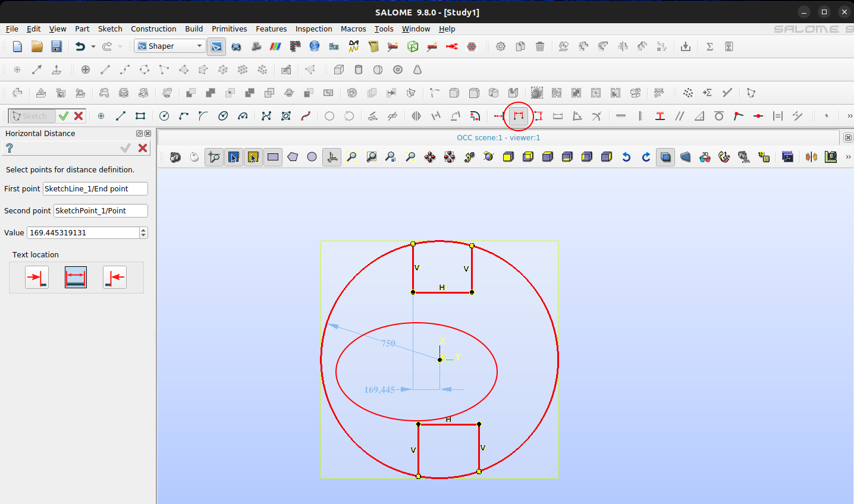The image size is (854, 504).
Task: Open the Inspection menu
Action: coord(314,29)
